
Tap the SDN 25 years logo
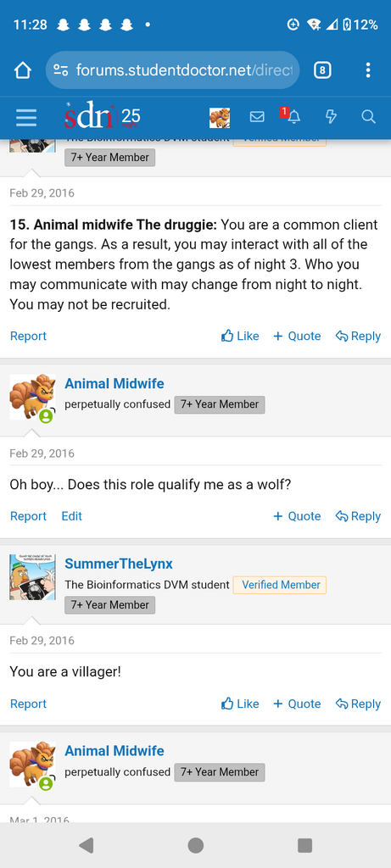(x=103, y=115)
